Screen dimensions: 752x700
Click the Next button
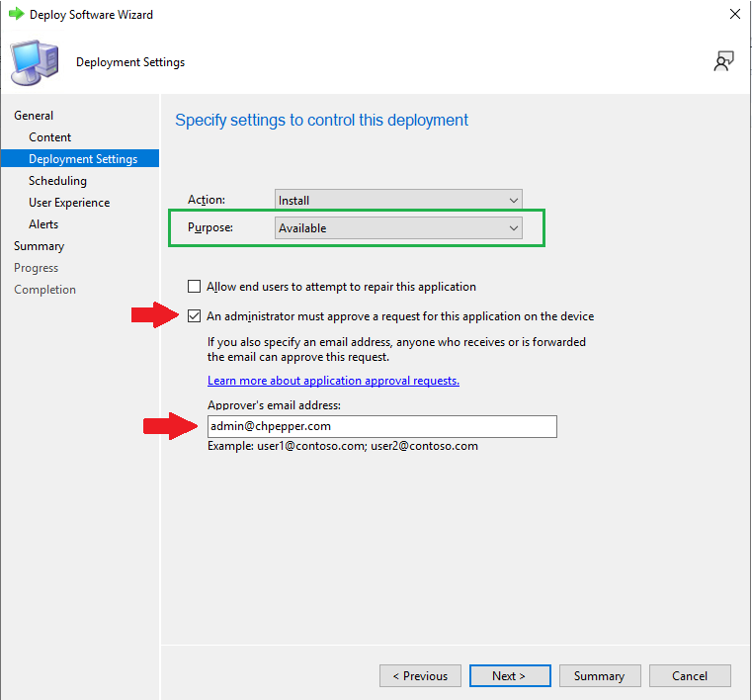pos(510,675)
